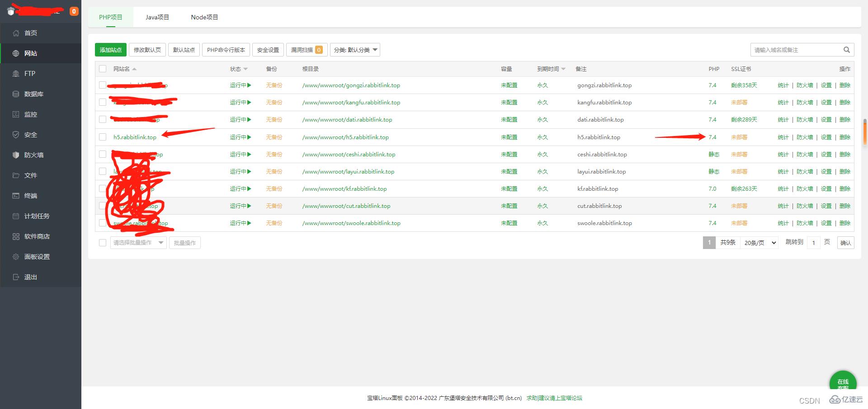Check the gongzi.rabbitlink.top row checkbox

tap(103, 85)
